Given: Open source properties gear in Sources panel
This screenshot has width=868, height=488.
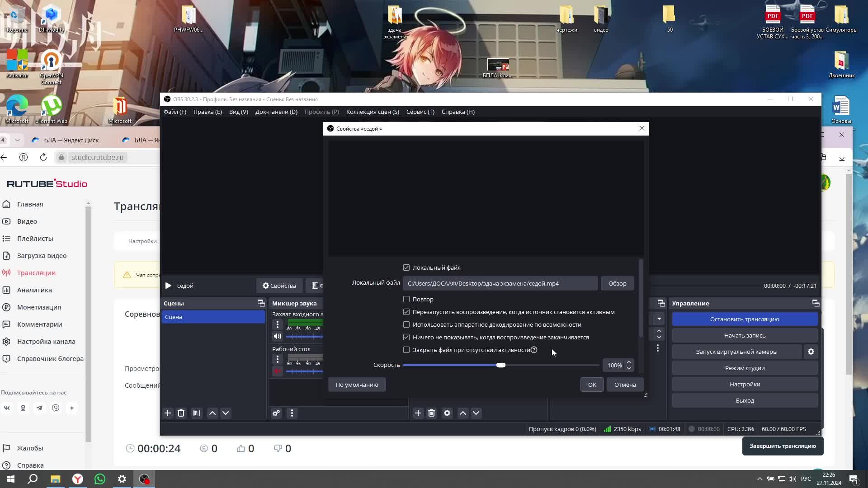Looking at the screenshot, I should [x=447, y=413].
